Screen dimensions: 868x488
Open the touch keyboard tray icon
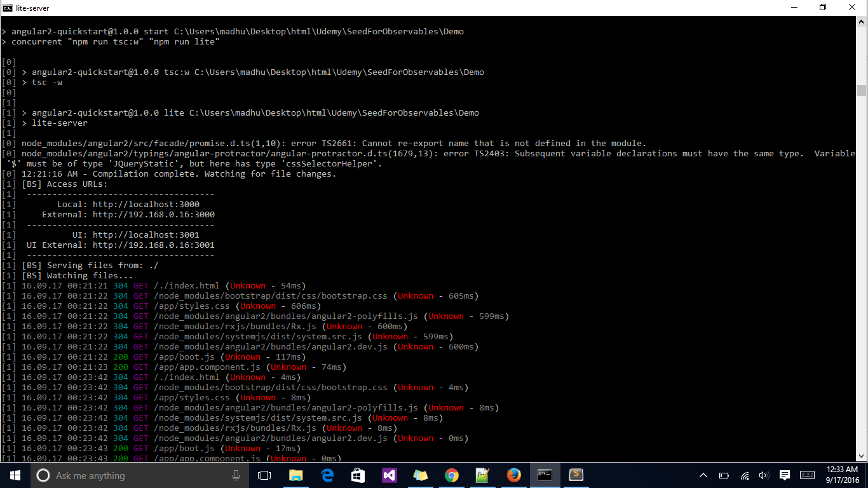pos(807,475)
